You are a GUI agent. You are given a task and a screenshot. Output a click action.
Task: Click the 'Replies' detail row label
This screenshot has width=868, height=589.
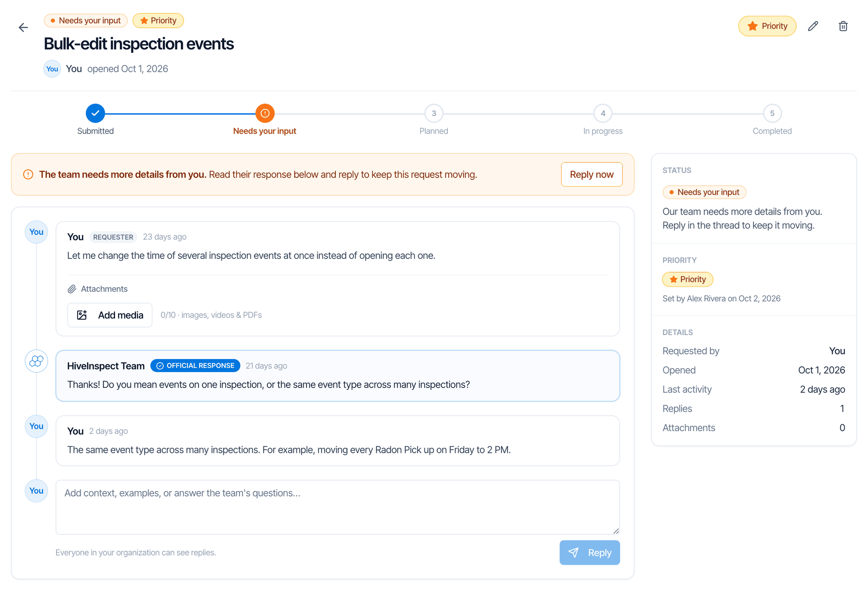coord(677,409)
